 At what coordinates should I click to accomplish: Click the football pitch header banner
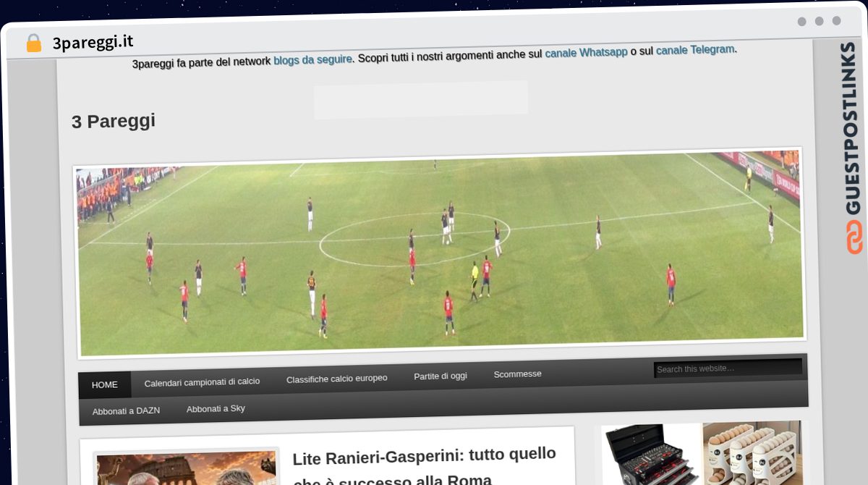coord(441,252)
